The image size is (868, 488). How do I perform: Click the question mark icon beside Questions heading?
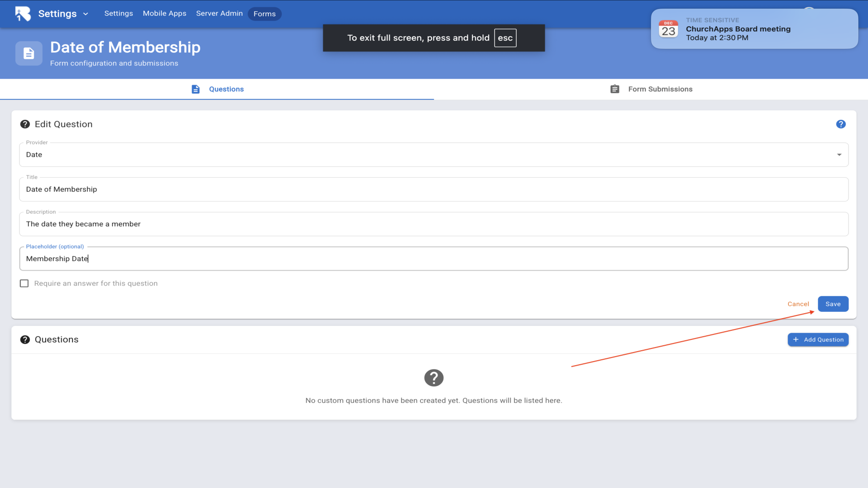[x=25, y=339]
